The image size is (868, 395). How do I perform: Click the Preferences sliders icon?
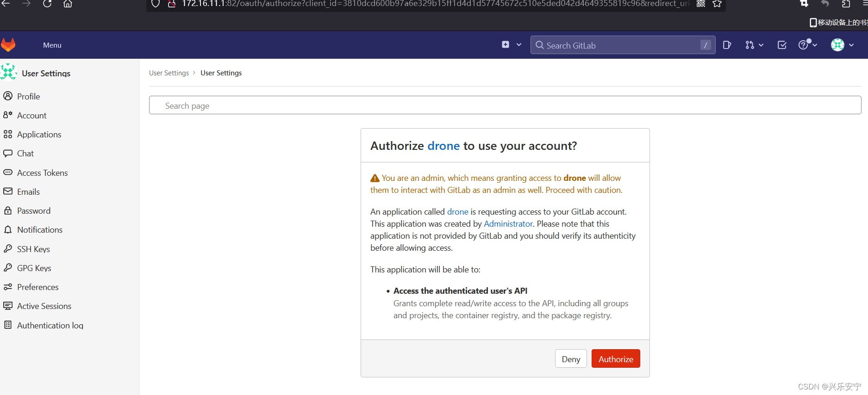(x=8, y=287)
